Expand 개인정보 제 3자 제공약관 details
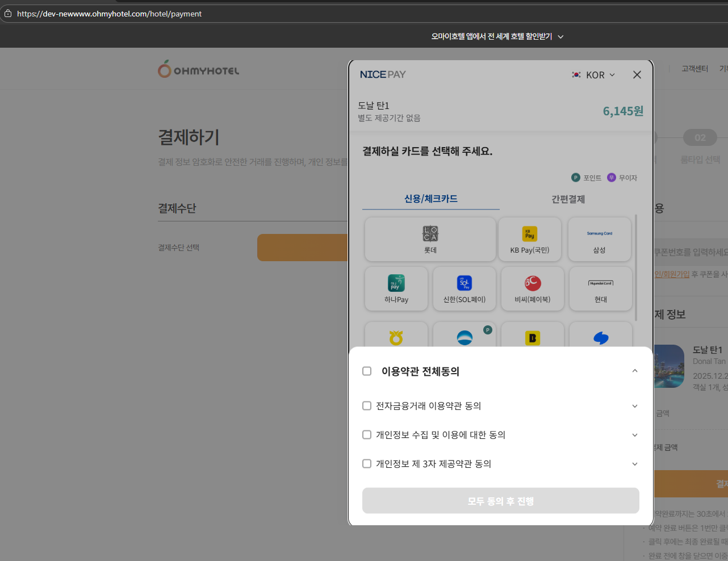The height and width of the screenshot is (561, 728). pos(635,464)
